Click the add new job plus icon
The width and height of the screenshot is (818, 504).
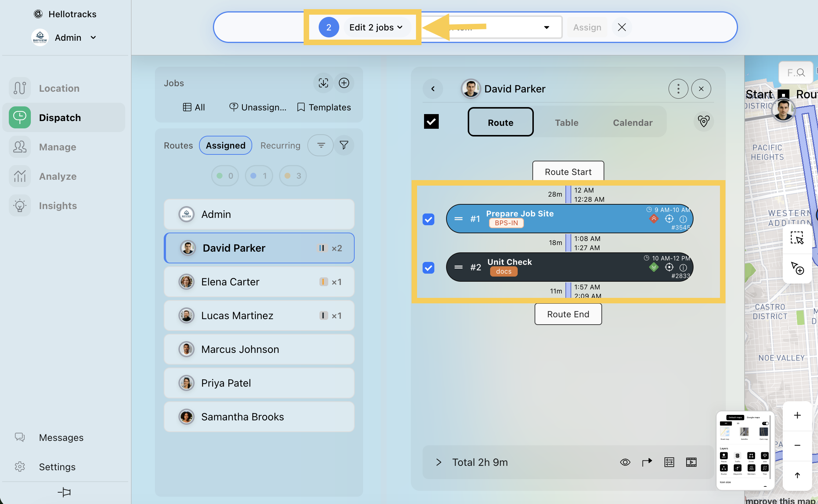point(344,83)
